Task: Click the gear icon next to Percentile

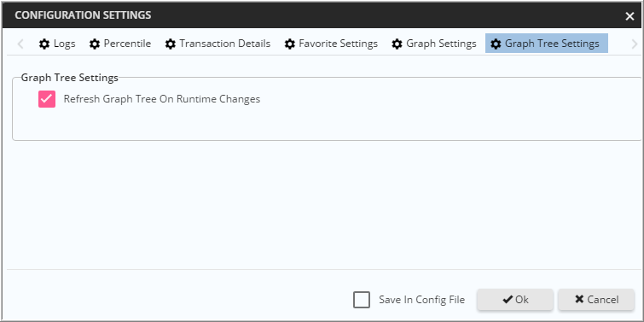Action: [95, 44]
